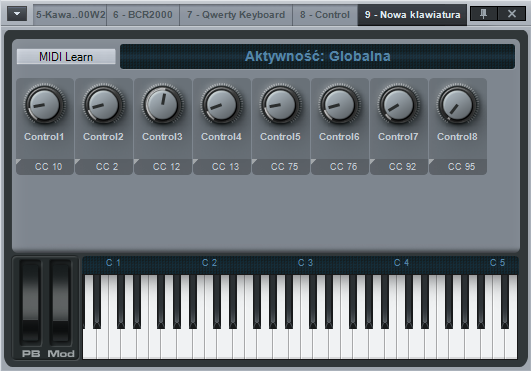Click the Control5 knob
531x371 pixels.
pos(280,105)
